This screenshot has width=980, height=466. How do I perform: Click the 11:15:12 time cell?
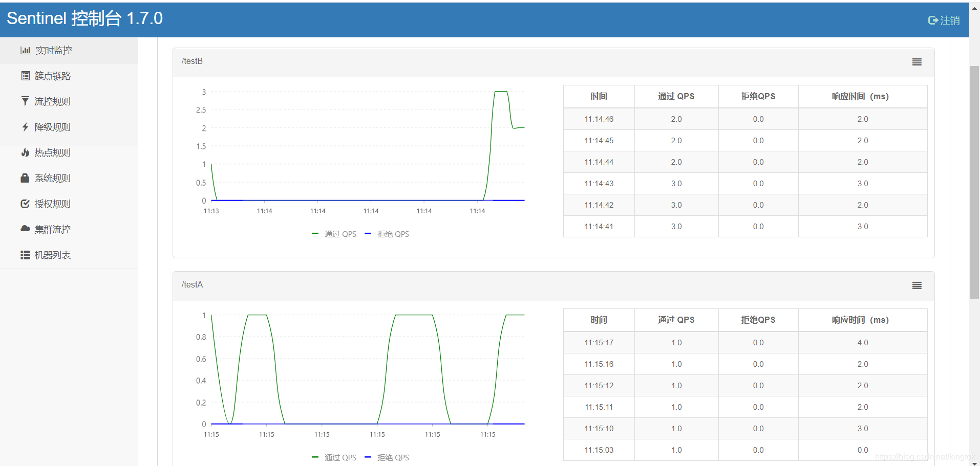click(599, 386)
